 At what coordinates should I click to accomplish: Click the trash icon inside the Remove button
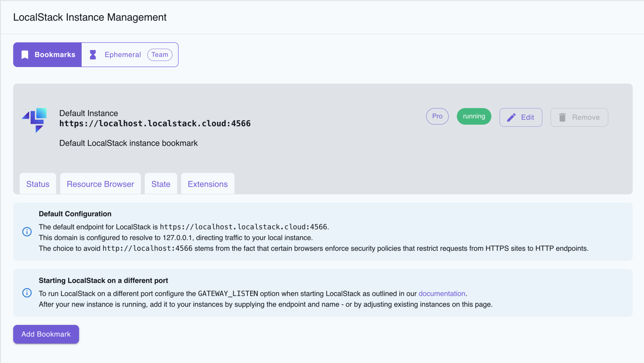pos(562,117)
